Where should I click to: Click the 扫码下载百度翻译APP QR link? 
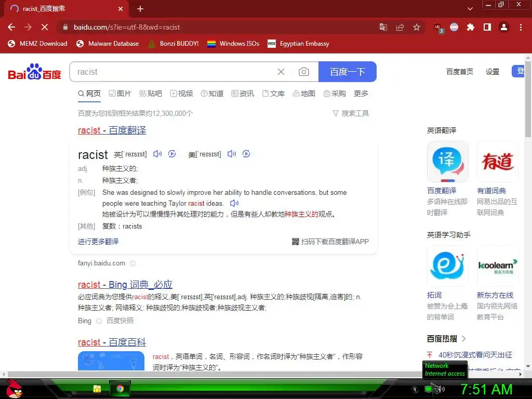click(330, 242)
